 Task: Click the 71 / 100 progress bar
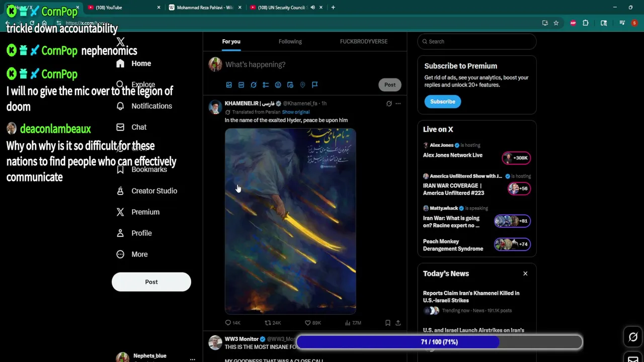(439, 342)
